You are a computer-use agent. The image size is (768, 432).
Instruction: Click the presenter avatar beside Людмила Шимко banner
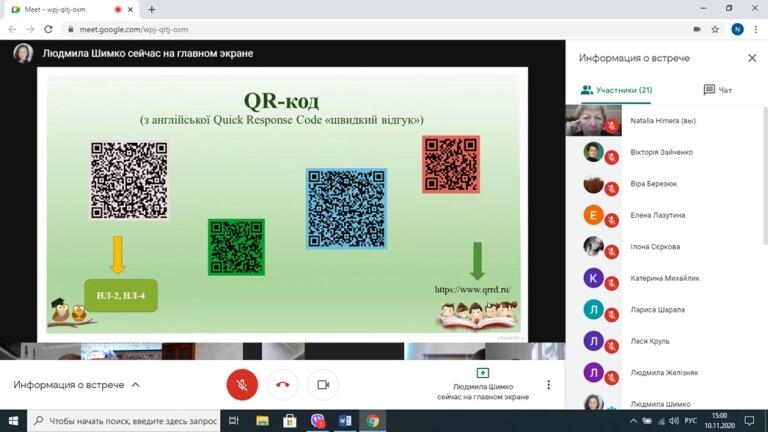23,53
